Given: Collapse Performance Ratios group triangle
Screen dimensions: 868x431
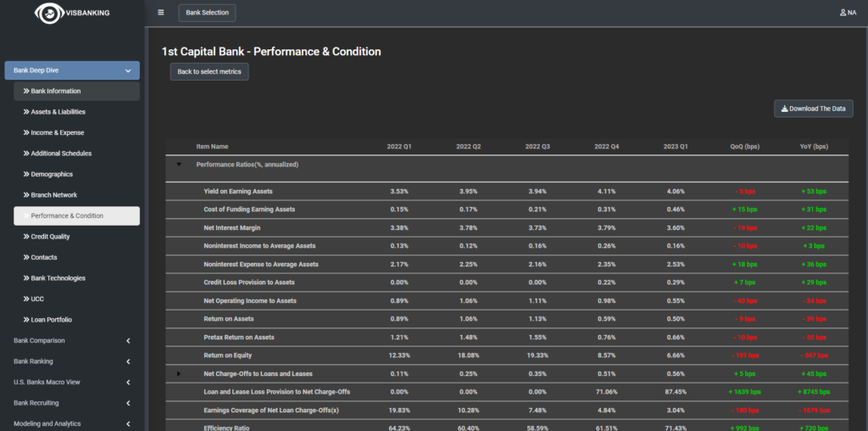Looking at the screenshot, I should click(x=179, y=165).
